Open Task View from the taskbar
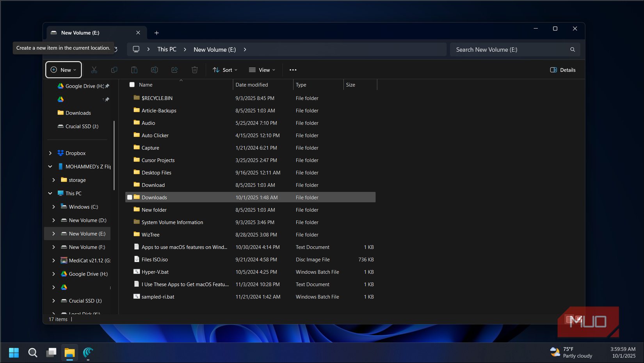 [x=51, y=352]
